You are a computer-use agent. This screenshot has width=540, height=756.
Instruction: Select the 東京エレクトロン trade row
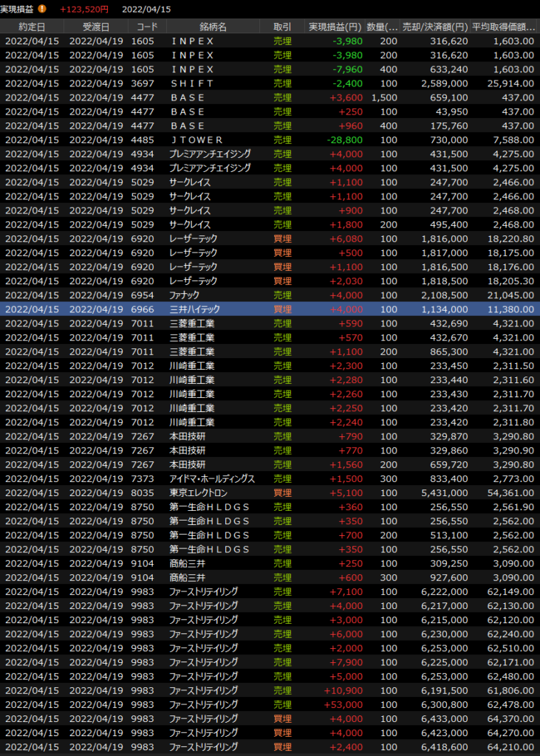[270, 493]
